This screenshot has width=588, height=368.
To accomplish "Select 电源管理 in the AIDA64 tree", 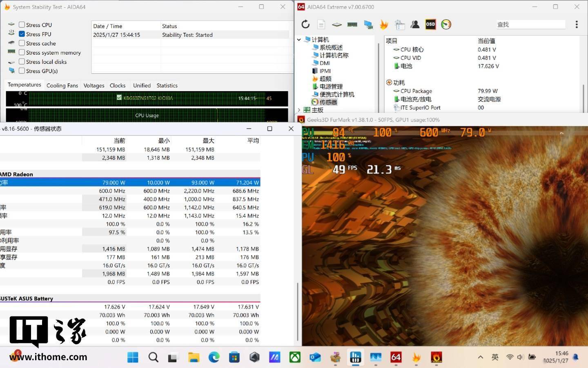I will tap(331, 87).
